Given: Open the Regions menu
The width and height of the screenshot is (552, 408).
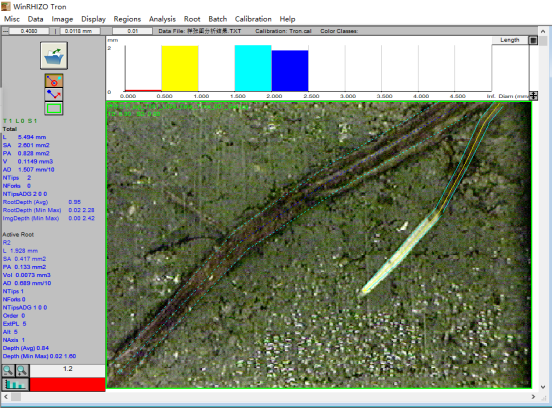Looking at the screenshot, I should tap(127, 19).
